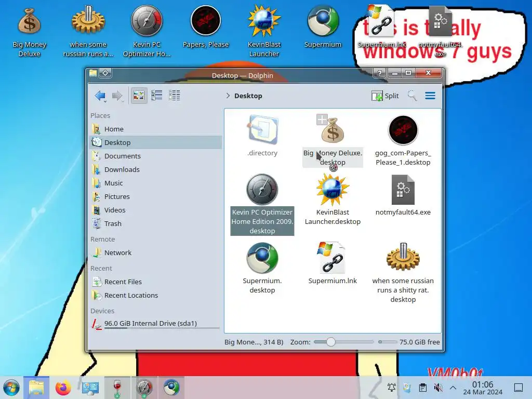Click the Split view button

(x=385, y=96)
